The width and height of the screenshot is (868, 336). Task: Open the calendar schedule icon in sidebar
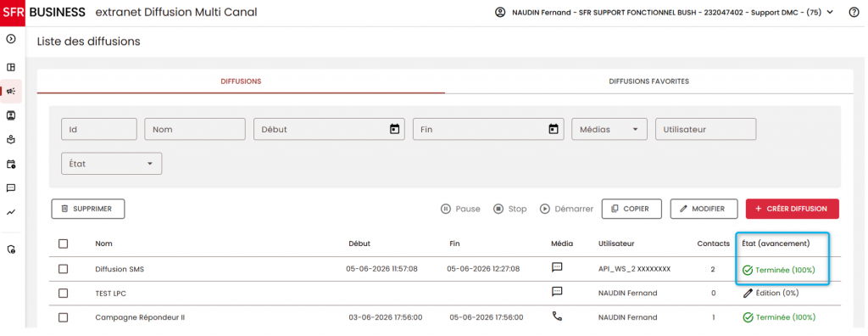[10, 164]
